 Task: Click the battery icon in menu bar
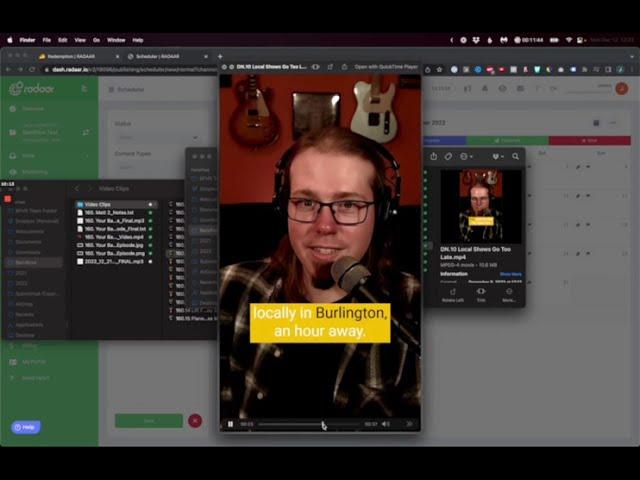pyautogui.click(x=554, y=40)
